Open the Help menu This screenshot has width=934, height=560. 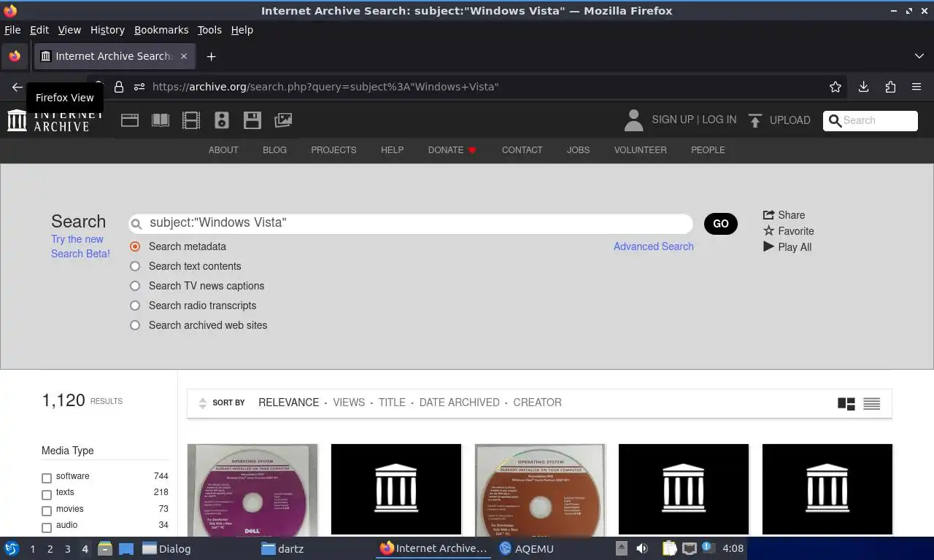pyautogui.click(x=242, y=30)
